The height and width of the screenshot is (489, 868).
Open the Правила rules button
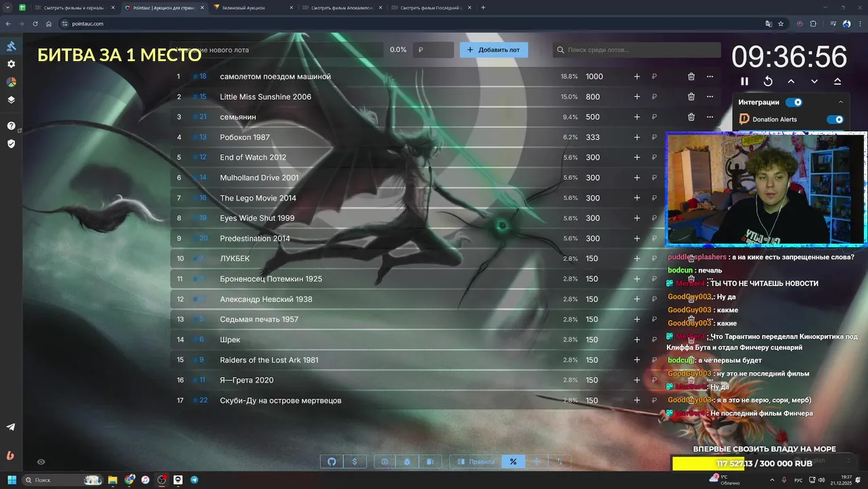(476, 462)
